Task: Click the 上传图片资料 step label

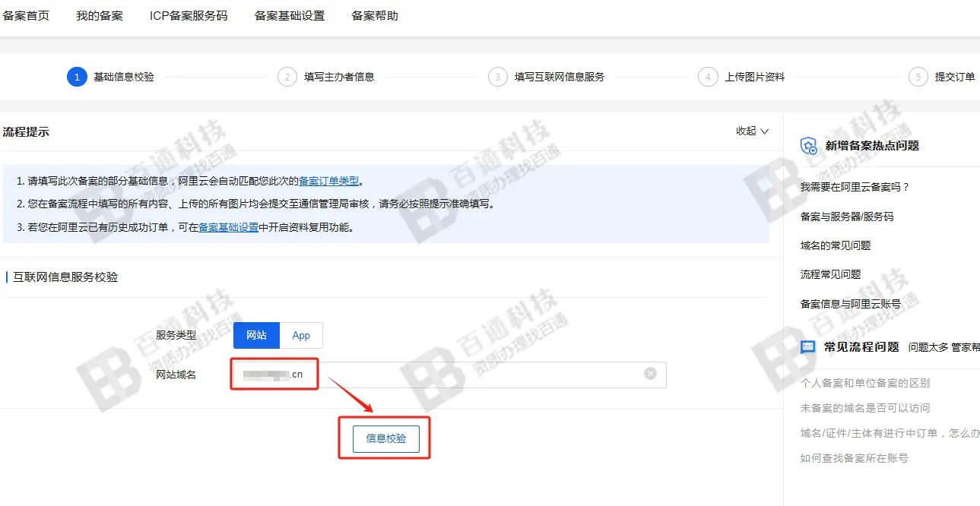Action: point(754,77)
